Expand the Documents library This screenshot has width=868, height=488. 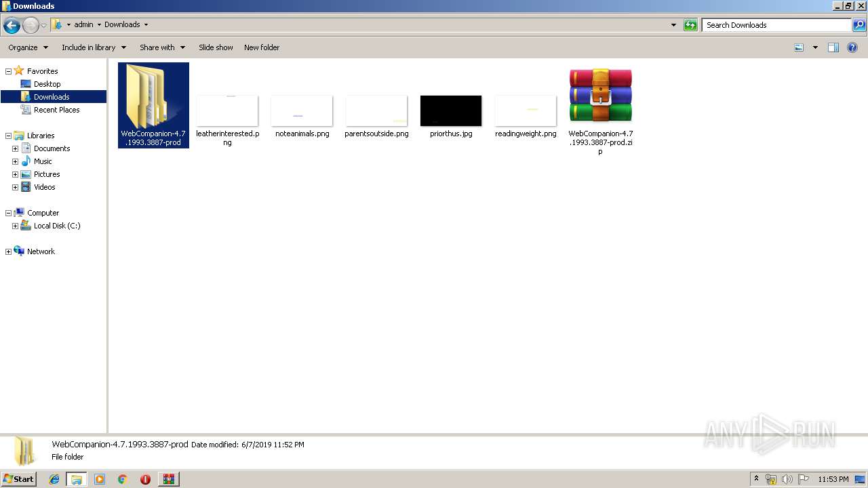pos(15,148)
